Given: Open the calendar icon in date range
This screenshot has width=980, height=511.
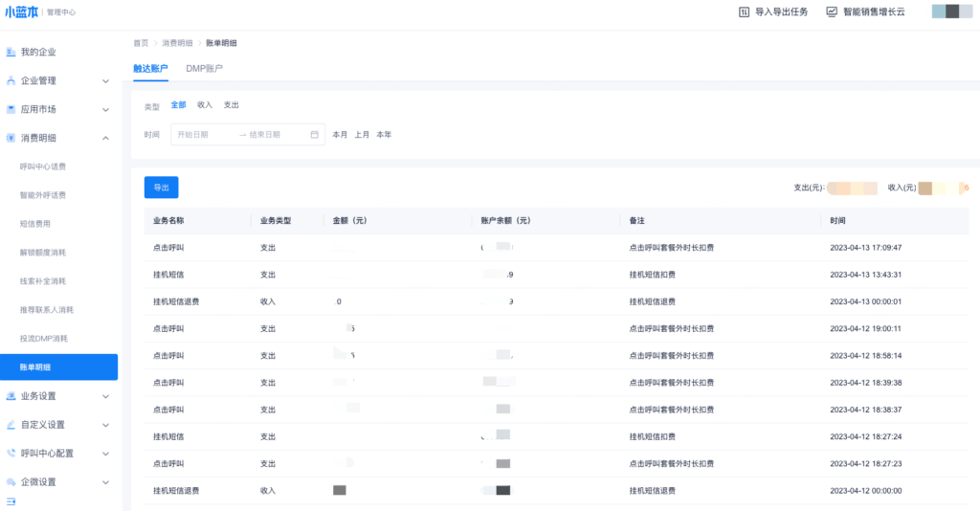Looking at the screenshot, I should tap(314, 135).
